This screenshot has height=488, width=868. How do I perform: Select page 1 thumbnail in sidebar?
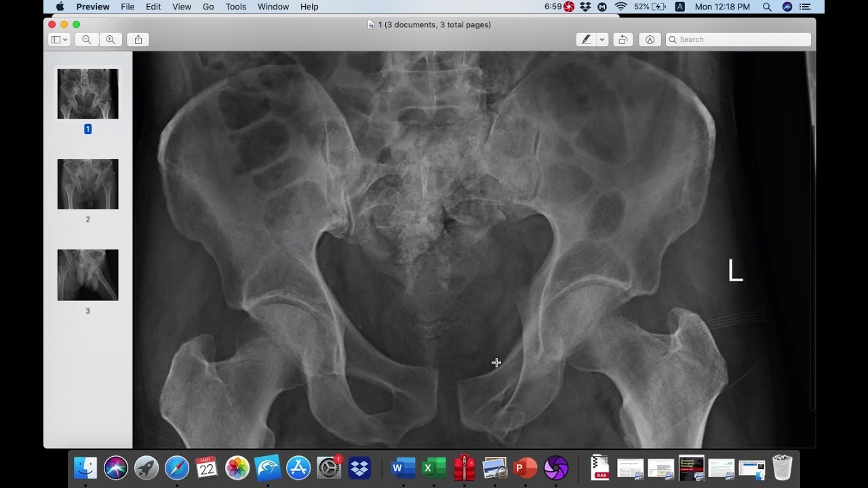(87, 94)
